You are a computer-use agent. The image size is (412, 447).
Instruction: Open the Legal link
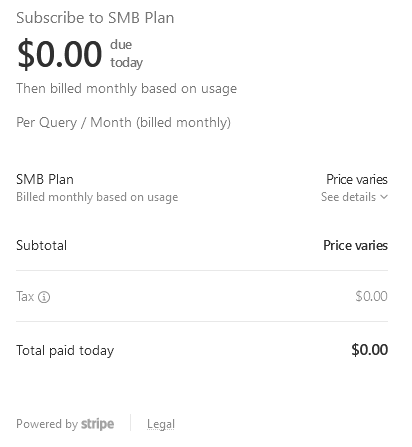[161, 424]
